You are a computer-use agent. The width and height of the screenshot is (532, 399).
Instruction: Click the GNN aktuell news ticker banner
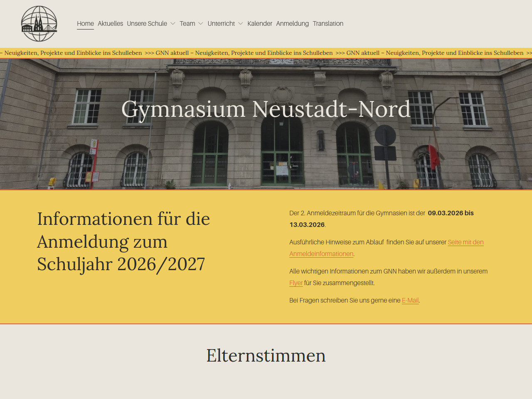point(266,53)
